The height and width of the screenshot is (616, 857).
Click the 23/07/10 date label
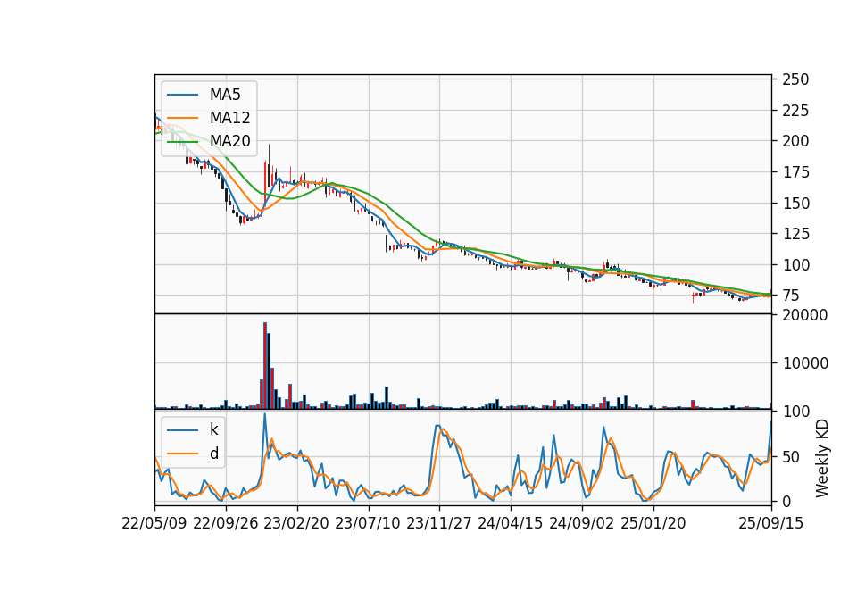[368, 523]
